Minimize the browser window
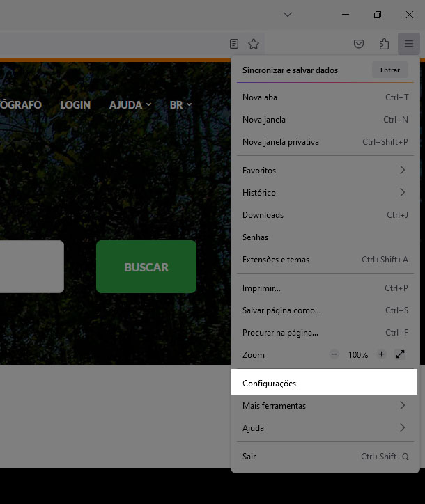Screen dimensions: 425x504 (345, 15)
